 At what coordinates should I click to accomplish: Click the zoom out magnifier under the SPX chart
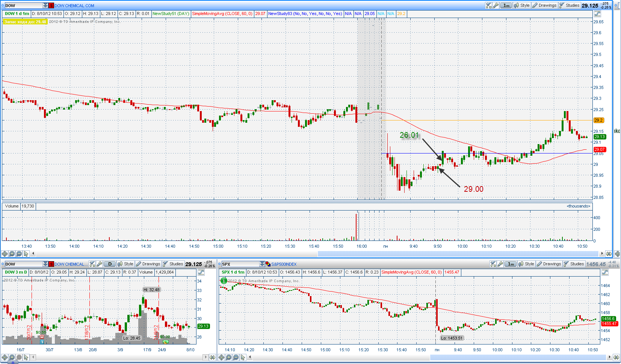click(x=236, y=357)
